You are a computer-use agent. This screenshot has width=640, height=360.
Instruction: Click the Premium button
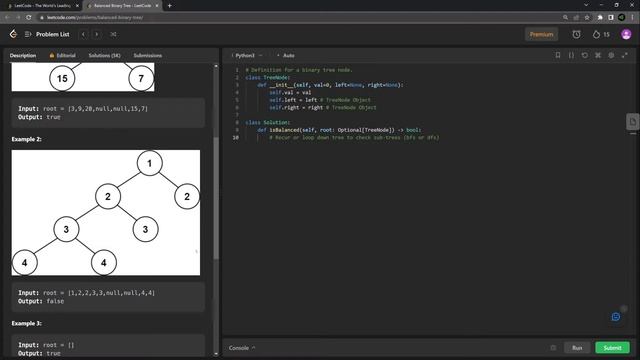coord(541,34)
